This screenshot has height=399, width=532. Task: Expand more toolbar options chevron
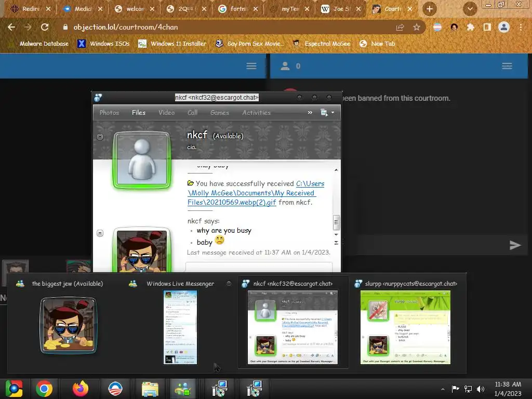coord(310,113)
